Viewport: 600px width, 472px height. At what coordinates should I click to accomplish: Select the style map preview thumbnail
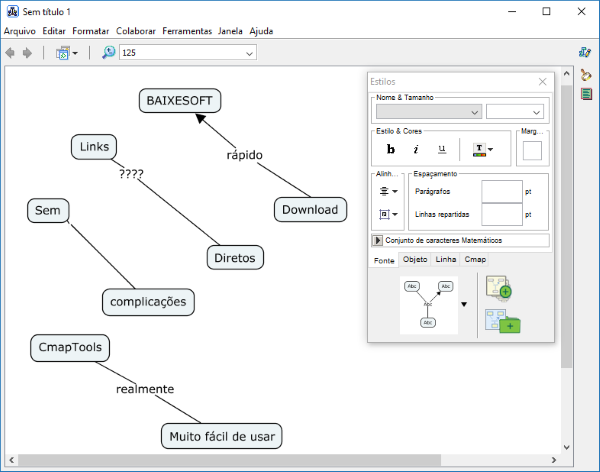(x=429, y=305)
